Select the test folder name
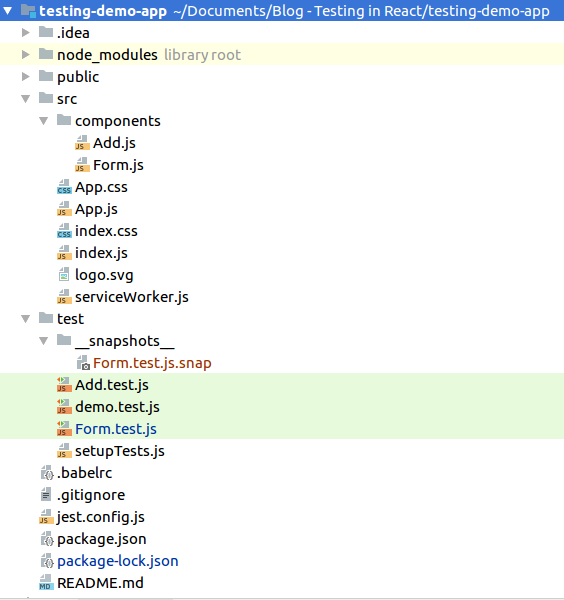Screen dimensions: 564x600 point(70,319)
